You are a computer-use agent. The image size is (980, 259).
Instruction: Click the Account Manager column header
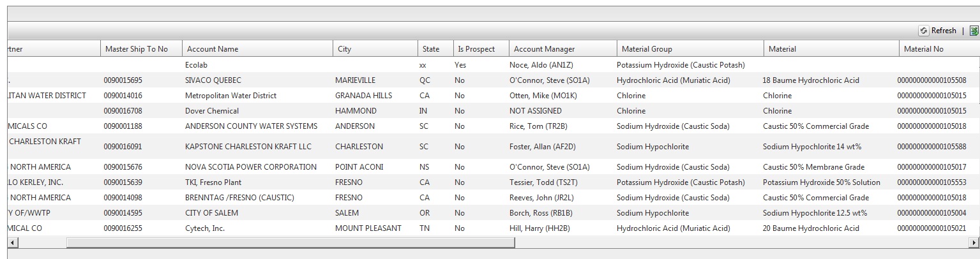[x=544, y=49]
